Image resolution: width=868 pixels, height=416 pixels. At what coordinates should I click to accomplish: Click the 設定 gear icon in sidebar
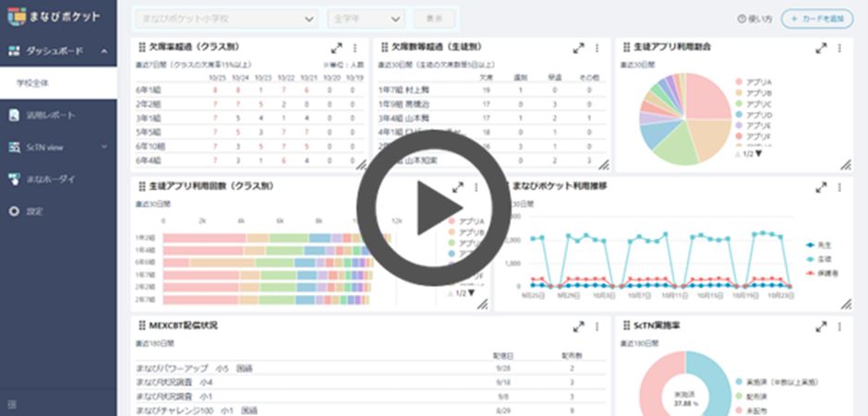pos(14,212)
